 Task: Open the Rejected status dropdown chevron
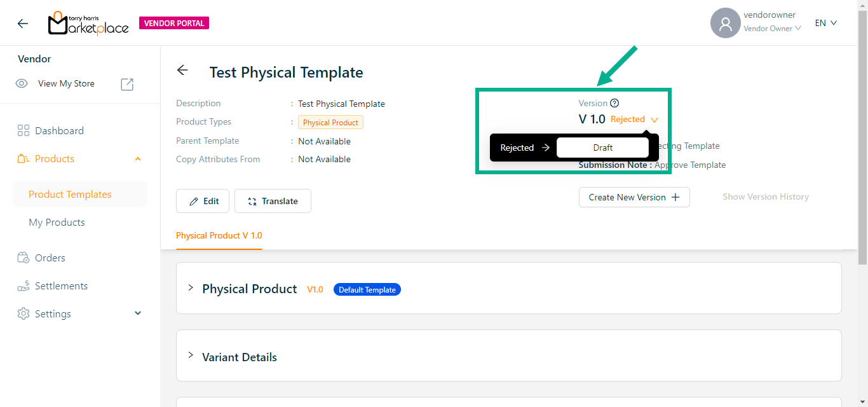[x=654, y=120]
